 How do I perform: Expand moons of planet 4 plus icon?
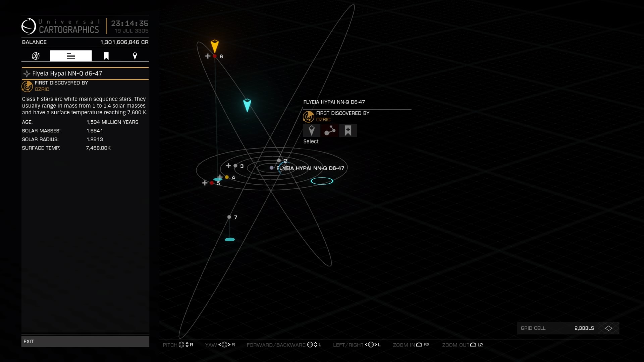point(220,177)
